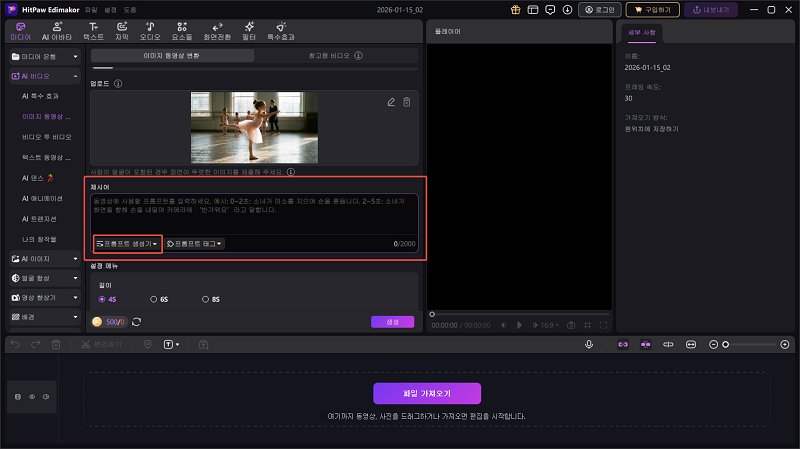Refresh the credits counter

136,322
